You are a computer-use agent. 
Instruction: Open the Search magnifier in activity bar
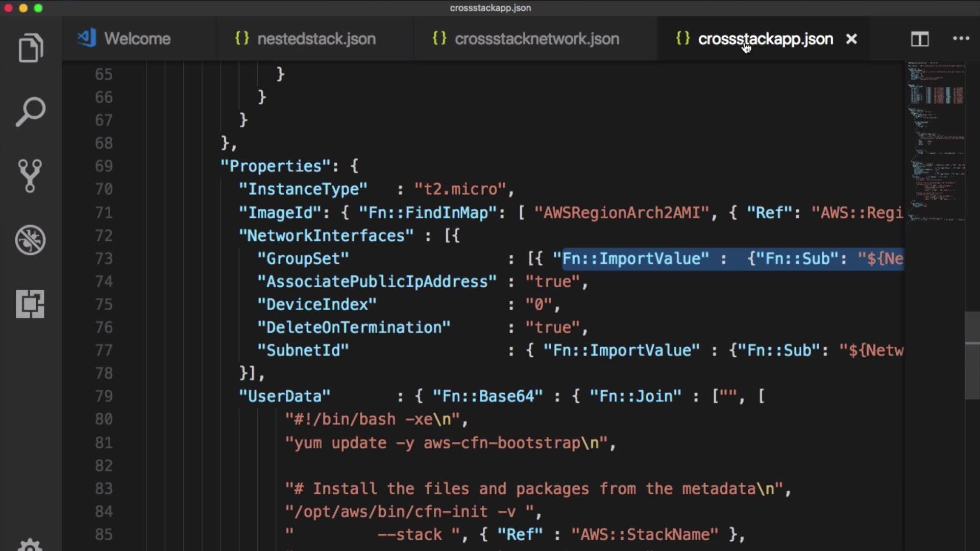point(31,112)
